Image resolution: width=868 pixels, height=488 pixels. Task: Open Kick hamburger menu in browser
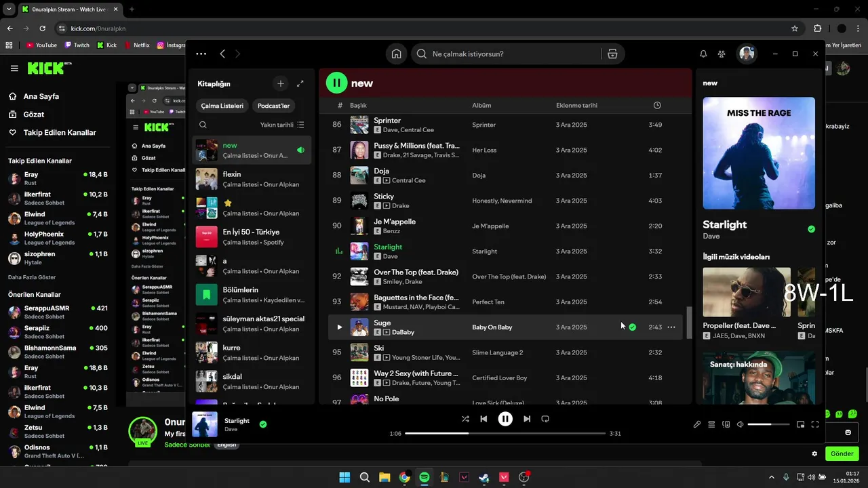(14, 68)
